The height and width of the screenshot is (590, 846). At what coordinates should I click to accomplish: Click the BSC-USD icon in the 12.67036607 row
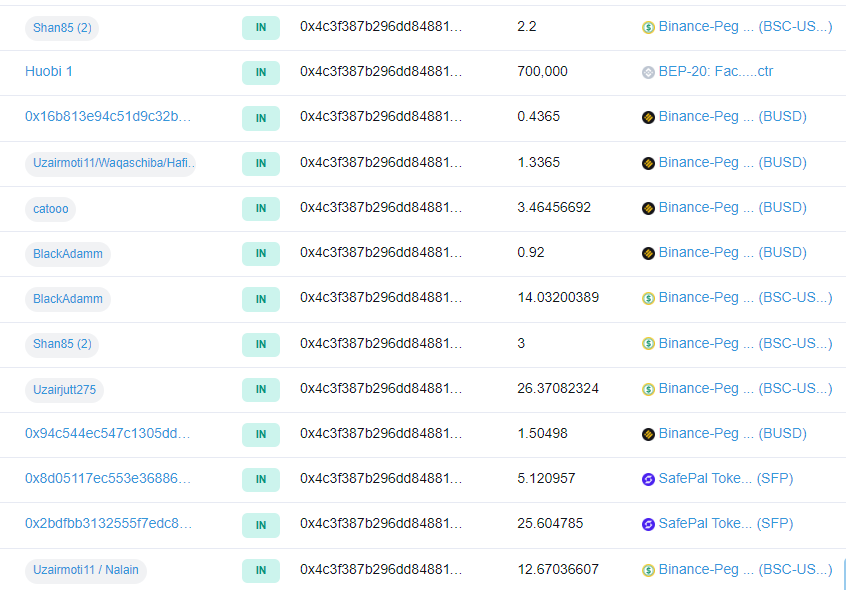click(648, 570)
